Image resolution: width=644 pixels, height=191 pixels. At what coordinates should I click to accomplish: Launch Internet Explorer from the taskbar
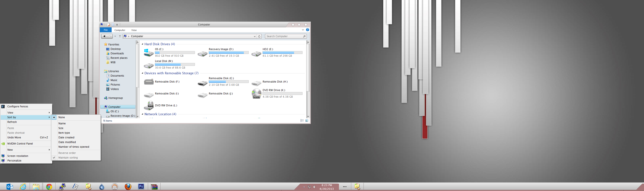(23, 187)
